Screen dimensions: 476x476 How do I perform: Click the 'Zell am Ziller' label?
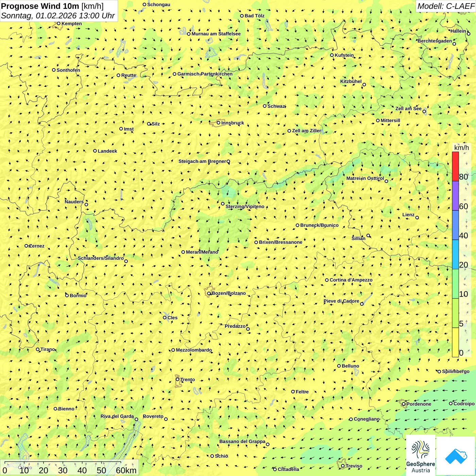pos(307,131)
